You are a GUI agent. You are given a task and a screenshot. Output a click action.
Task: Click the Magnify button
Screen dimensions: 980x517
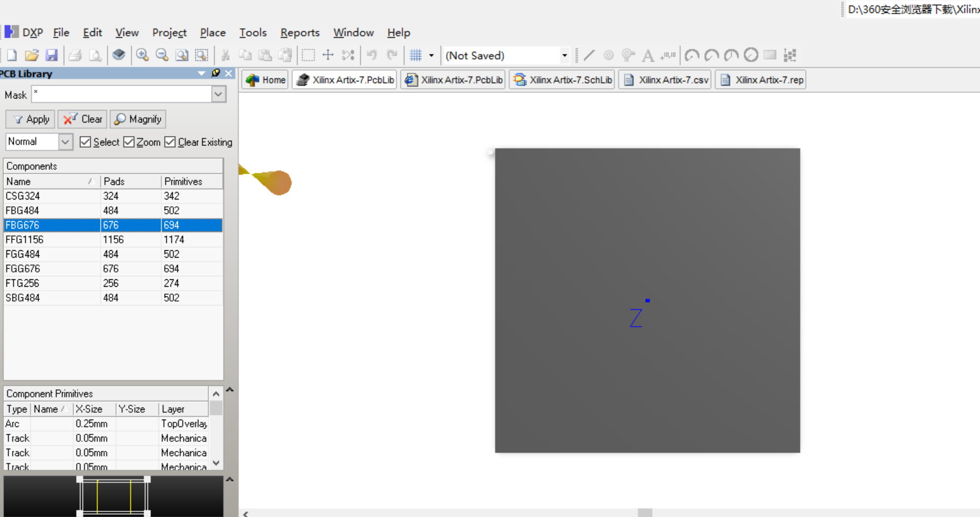pyautogui.click(x=138, y=119)
